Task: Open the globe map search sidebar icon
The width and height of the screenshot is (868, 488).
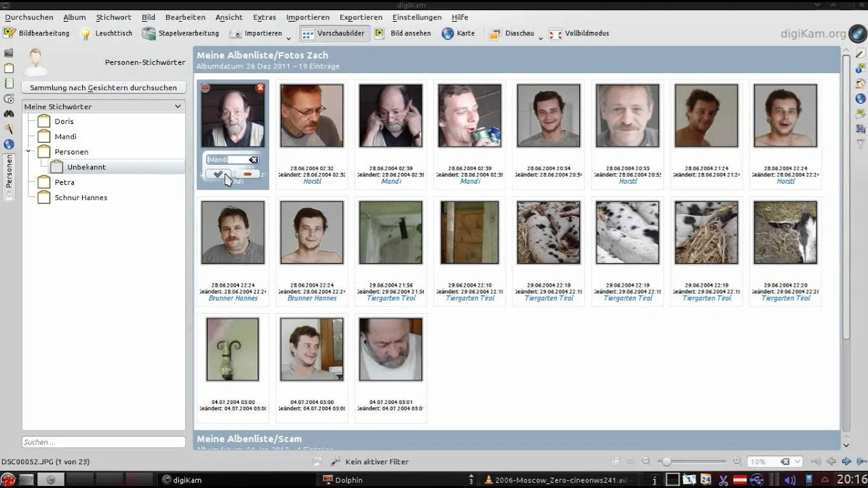Action: tap(9, 144)
